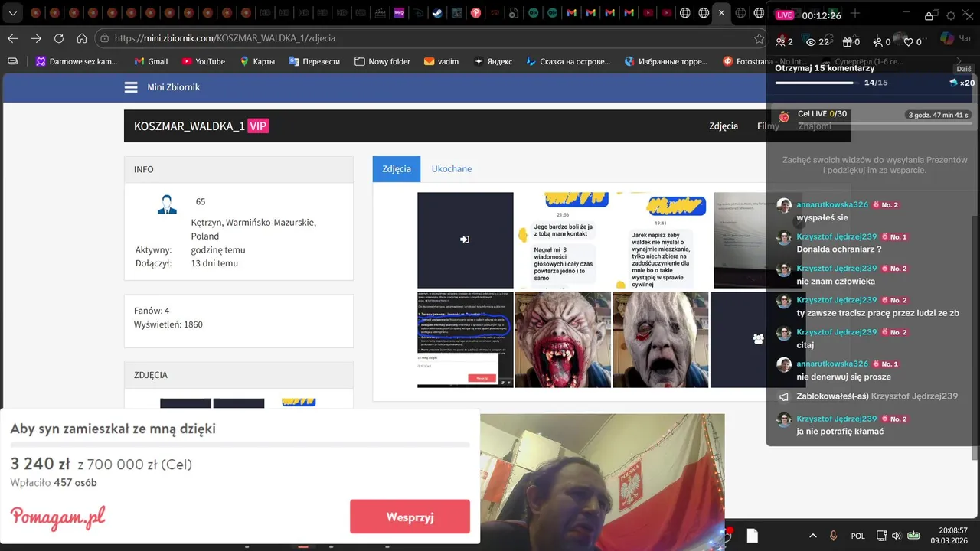980x551 pixels.
Task: Open the Избранные торре... bookmark
Action: point(666,61)
